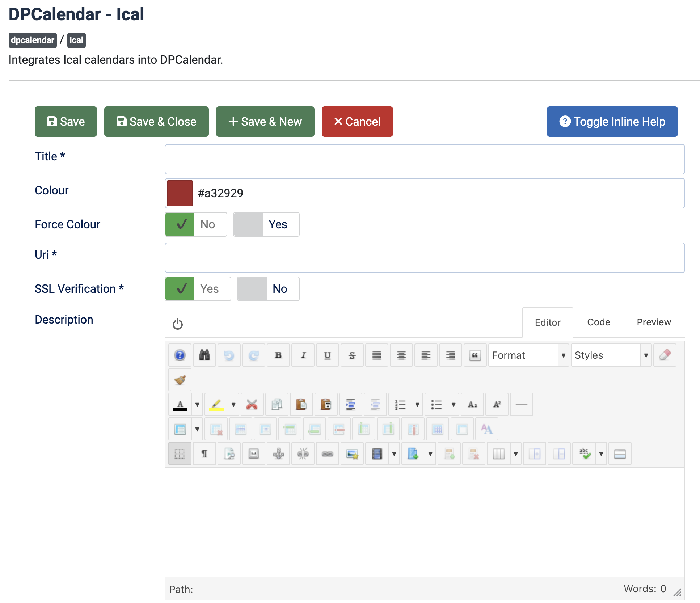The width and height of the screenshot is (700, 603).
Task: Click the redo arrow icon
Action: tap(254, 355)
